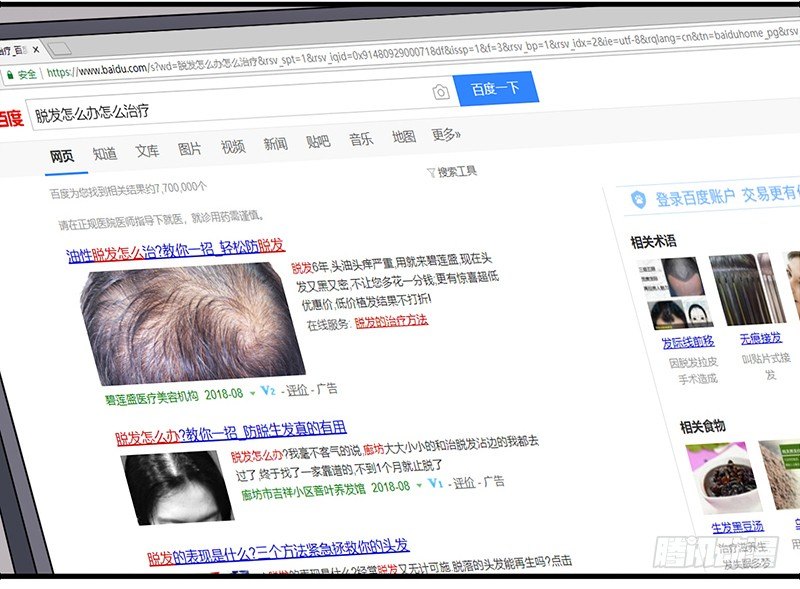800x589 pixels.
Task: Click the 脱发的治疗方法 online service link
Action: click(x=391, y=321)
